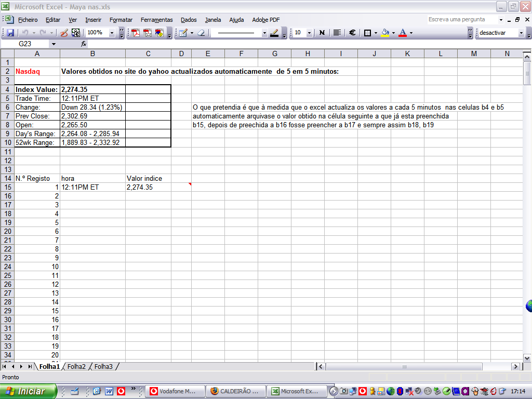Toggle bold formatting (N button)
This screenshot has width=532, height=399.
coord(322,33)
